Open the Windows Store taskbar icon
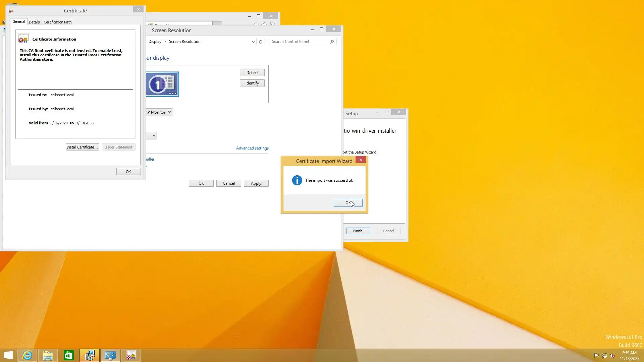This screenshot has width=644, height=362. click(69, 355)
